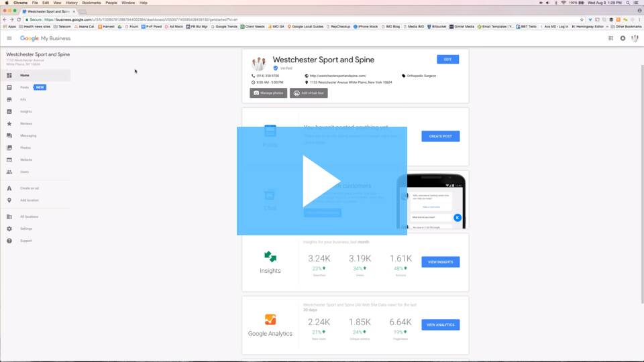Viewport: 644px width, 362px height.
Task: Open the Home item in the sidebar
Action: 36,76
